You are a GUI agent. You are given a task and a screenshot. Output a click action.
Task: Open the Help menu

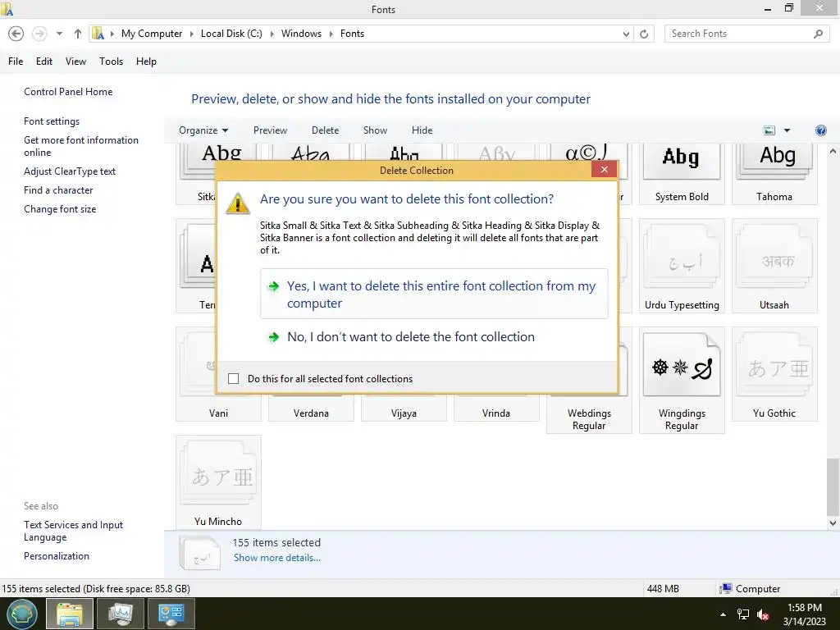146,62
